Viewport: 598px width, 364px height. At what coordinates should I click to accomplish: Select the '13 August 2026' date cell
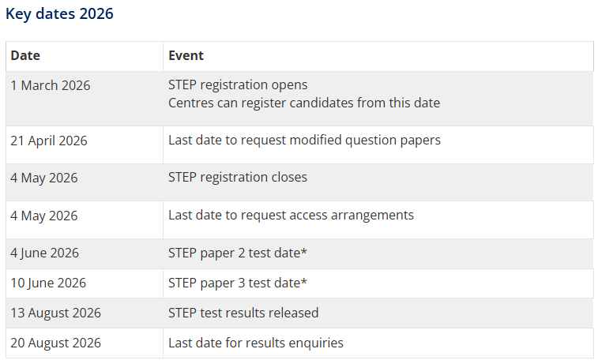click(56, 313)
